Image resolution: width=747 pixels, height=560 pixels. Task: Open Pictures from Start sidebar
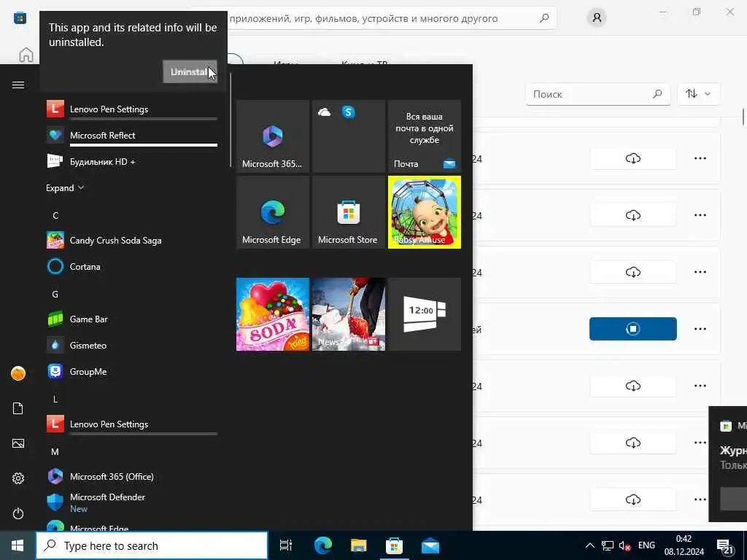(x=18, y=443)
